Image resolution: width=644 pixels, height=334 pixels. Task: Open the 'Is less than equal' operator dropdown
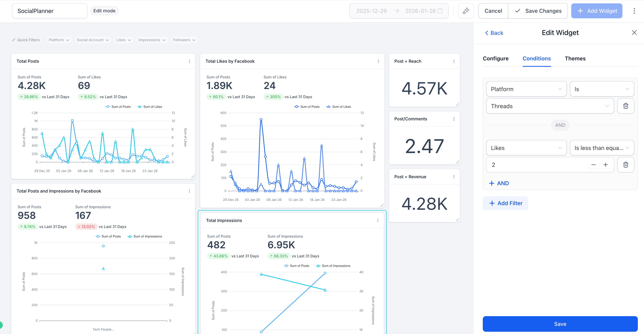[602, 148]
